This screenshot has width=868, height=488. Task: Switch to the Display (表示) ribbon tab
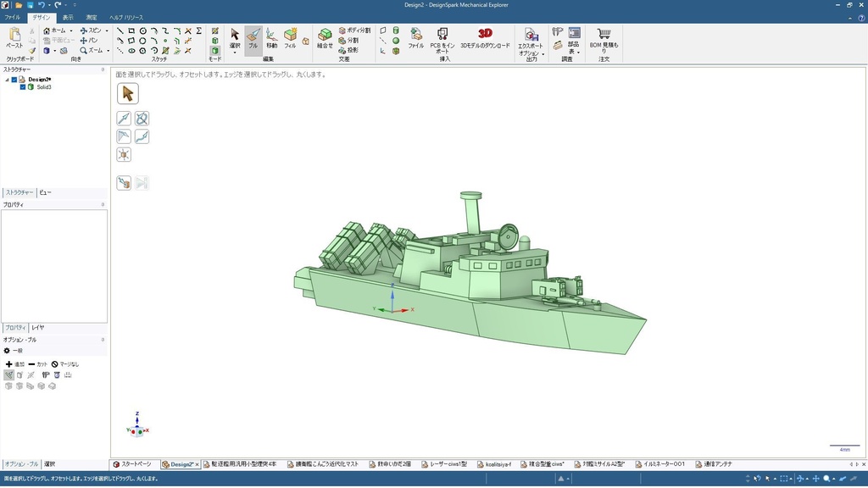tap(68, 17)
